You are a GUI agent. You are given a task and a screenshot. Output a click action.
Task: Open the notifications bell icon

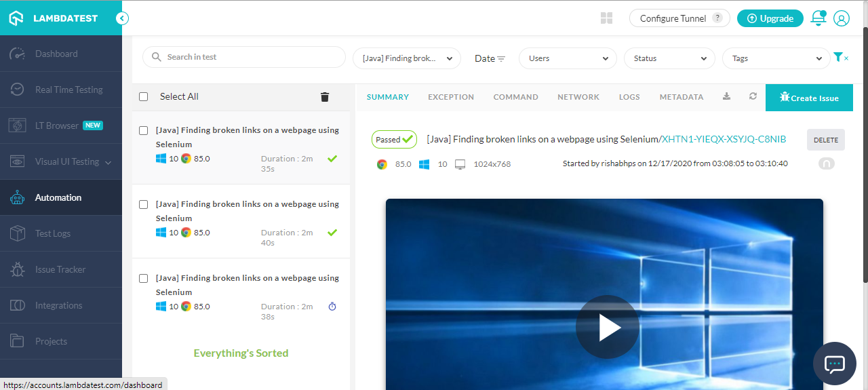(818, 18)
